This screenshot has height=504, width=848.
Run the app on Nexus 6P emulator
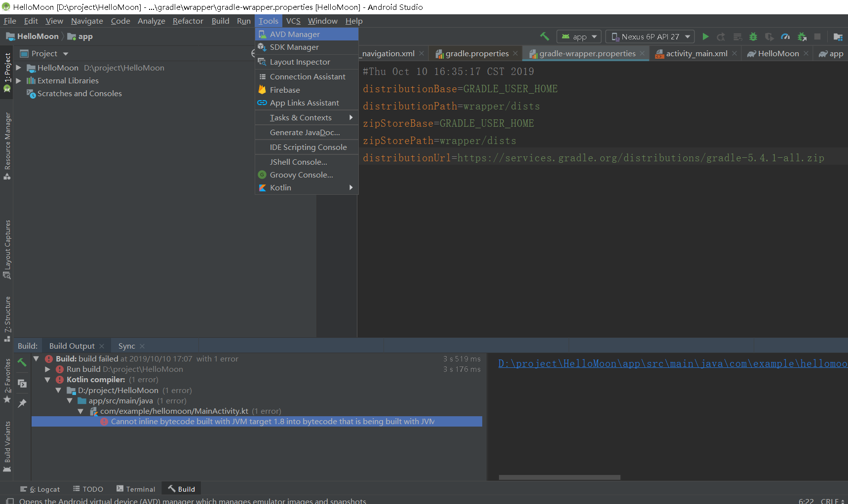(706, 36)
